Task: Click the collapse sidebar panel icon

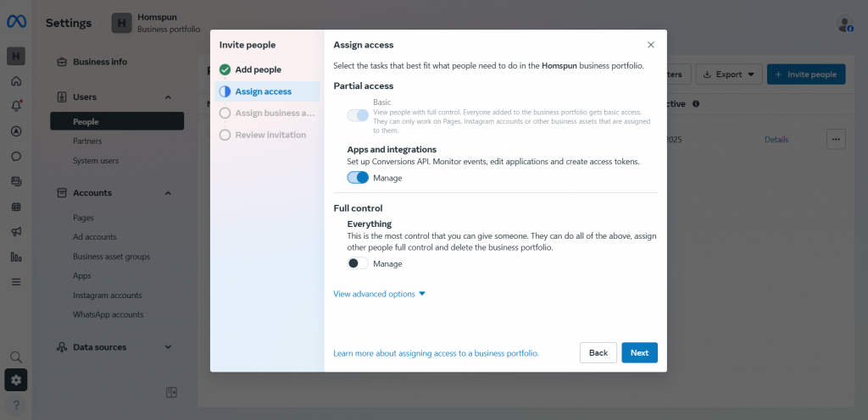Action: 171,392
